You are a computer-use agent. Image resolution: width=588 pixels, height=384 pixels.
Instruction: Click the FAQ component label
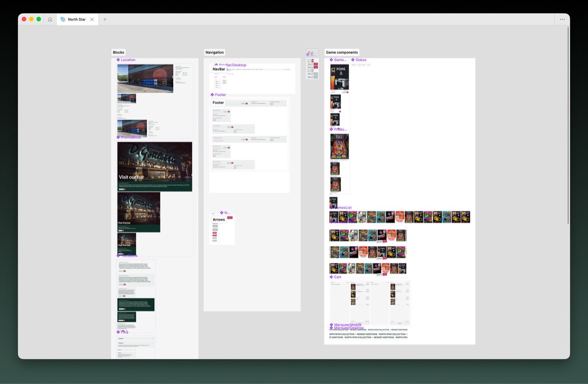[x=124, y=332]
